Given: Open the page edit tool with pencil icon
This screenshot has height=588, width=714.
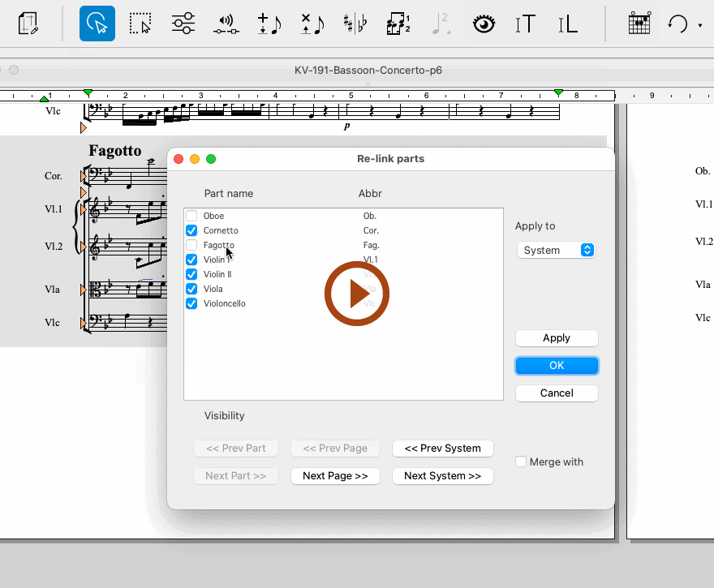Looking at the screenshot, I should (x=28, y=24).
